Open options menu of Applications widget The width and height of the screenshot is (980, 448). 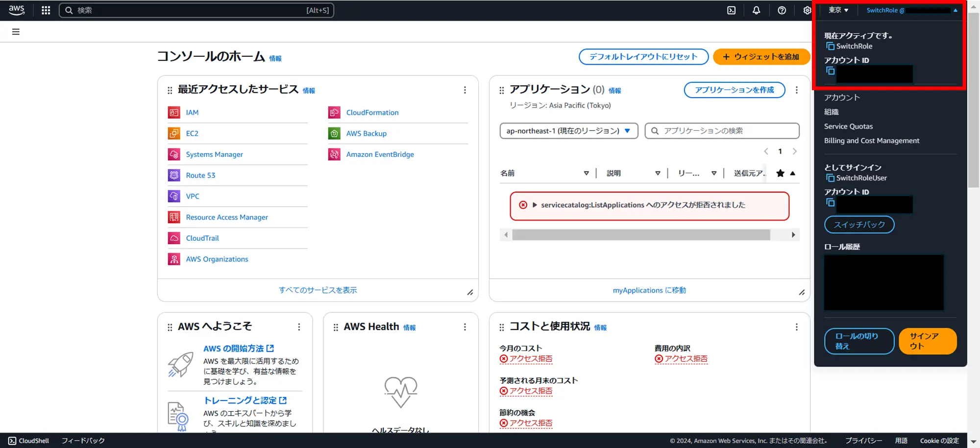(x=797, y=90)
